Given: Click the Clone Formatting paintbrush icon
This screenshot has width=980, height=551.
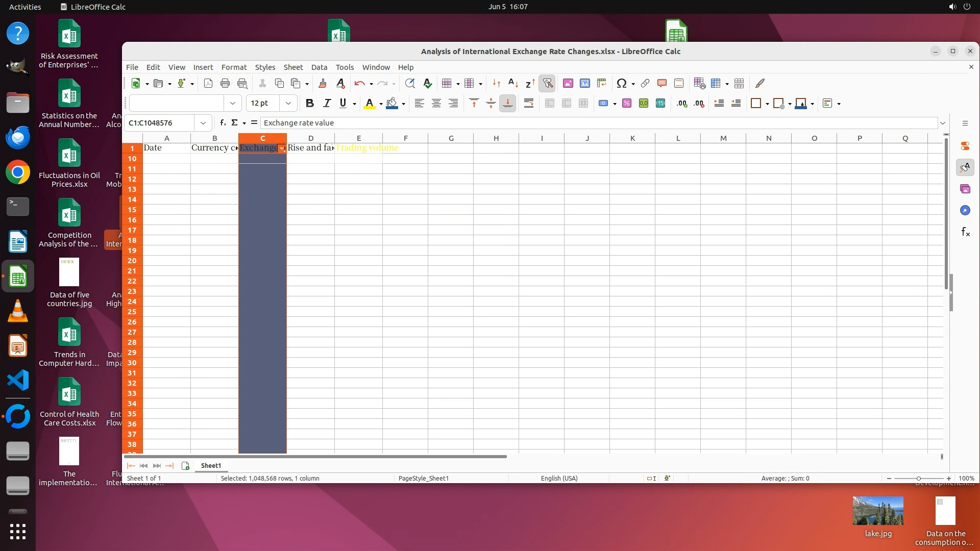Looking at the screenshot, I should [x=322, y=83].
